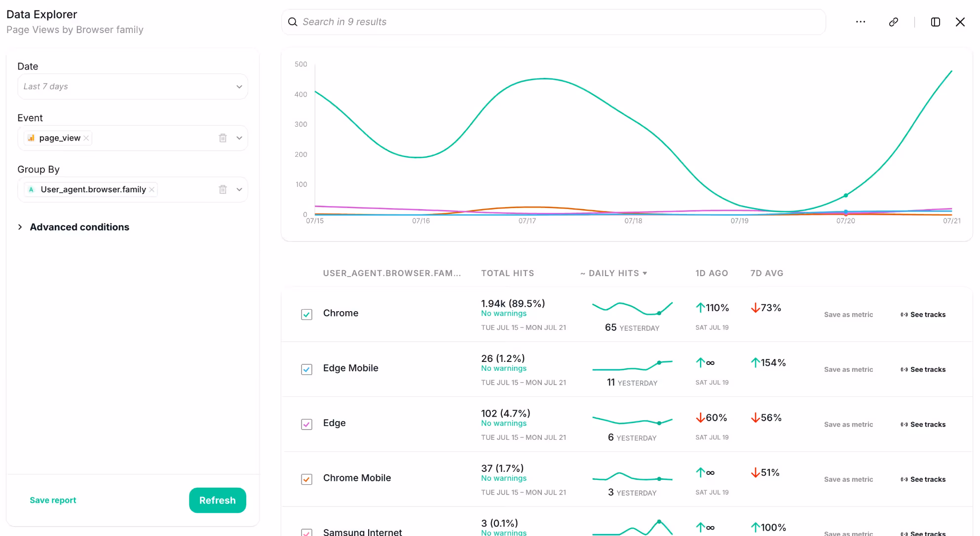
Task: Click the search magnifier icon
Action: tap(293, 22)
